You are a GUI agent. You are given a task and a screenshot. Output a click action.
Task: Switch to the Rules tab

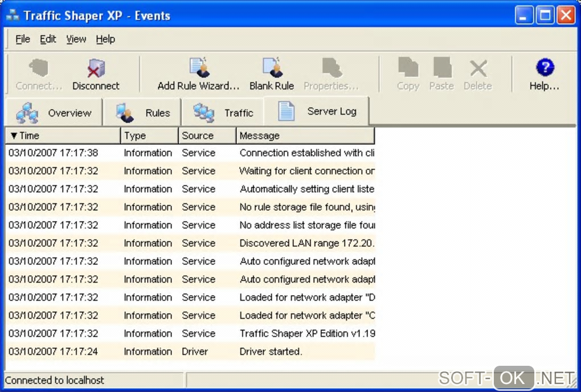(x=142, y=113)
